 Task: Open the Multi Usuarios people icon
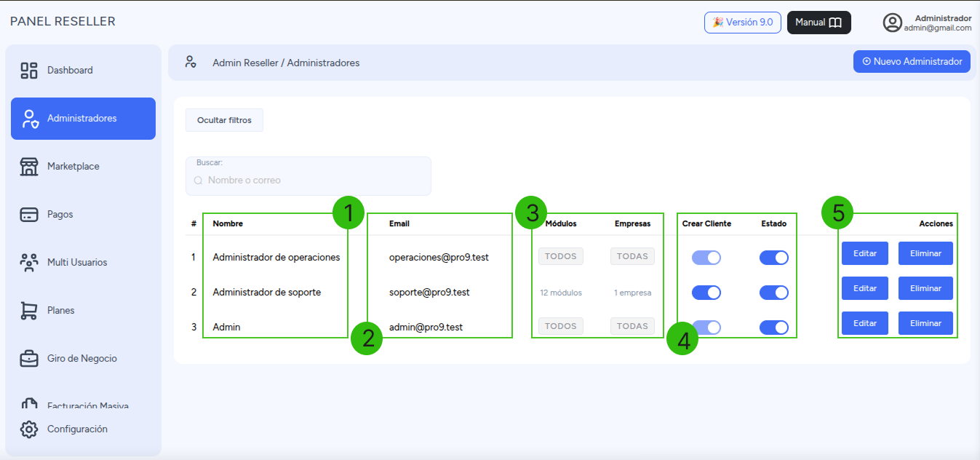coord(29,263)
